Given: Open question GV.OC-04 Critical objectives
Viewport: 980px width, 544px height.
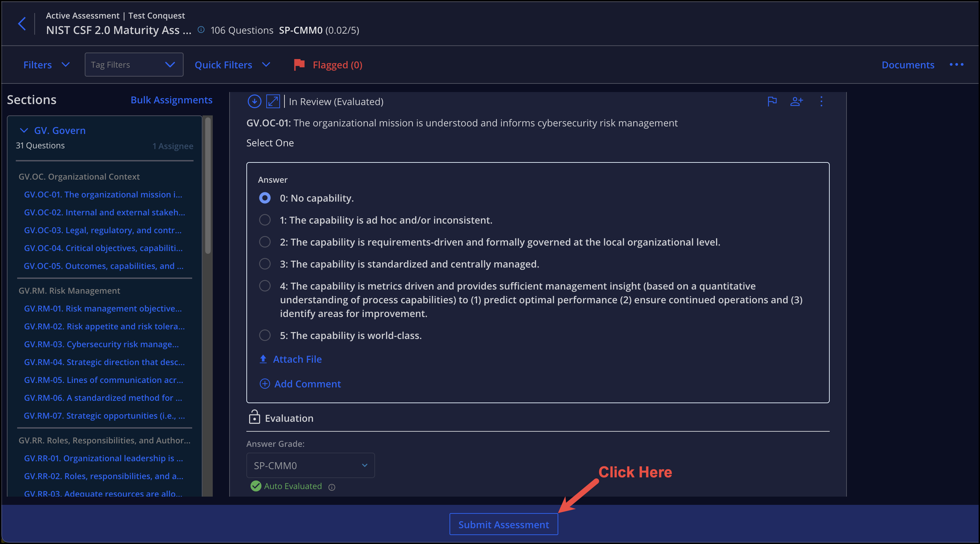Looking at the screenshot, I should tap(103, 248).
